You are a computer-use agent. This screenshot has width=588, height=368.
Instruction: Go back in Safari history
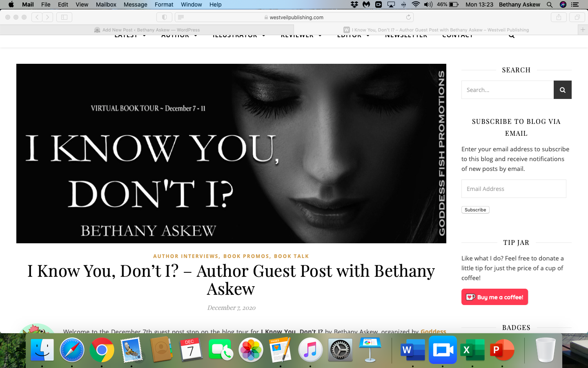[x=37, y=17]
